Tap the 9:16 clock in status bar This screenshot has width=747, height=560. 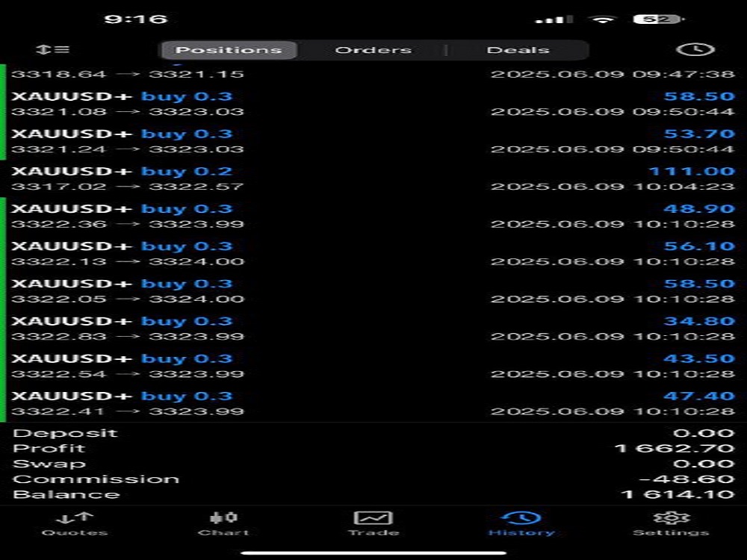(136, 19)
